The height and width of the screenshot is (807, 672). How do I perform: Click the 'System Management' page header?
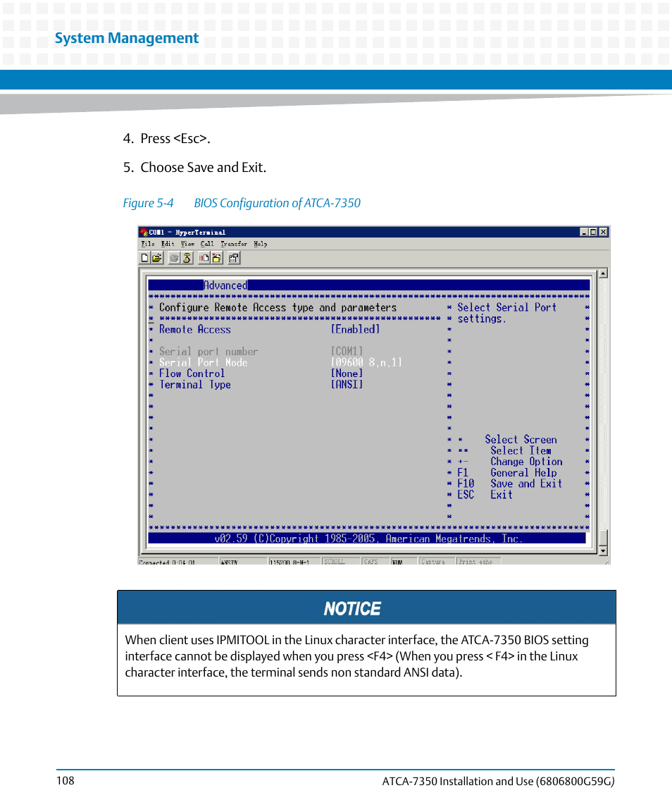click(x=127, y=38)
